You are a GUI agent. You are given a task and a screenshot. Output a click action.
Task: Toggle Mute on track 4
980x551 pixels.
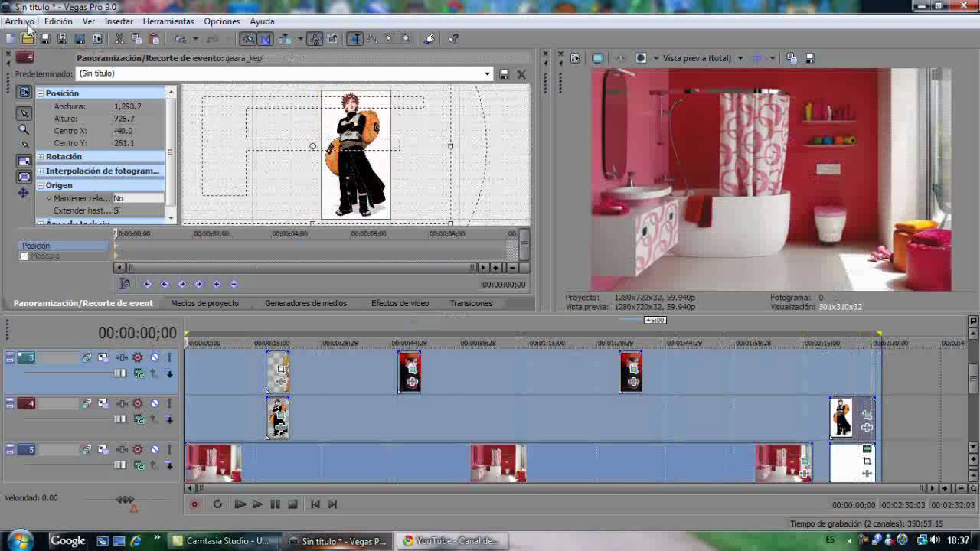coord(155,403)
